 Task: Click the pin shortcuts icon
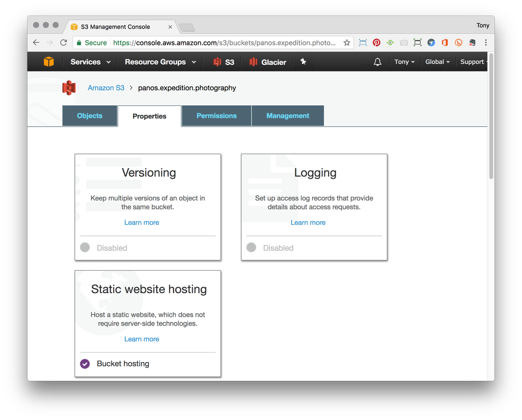[x=303, y=62]
